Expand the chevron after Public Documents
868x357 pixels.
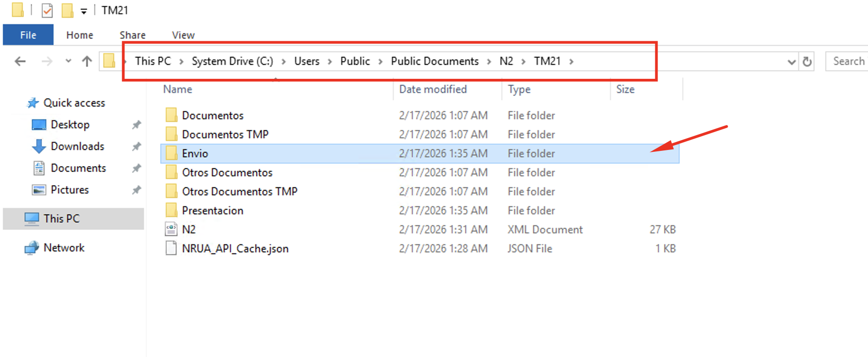(489, 62)
